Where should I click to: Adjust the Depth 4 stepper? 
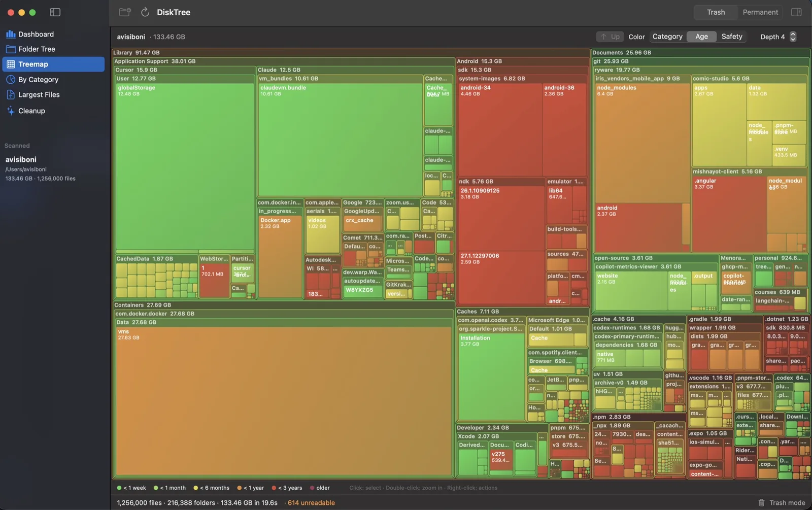pyautogui.click(x=793, y=37)
